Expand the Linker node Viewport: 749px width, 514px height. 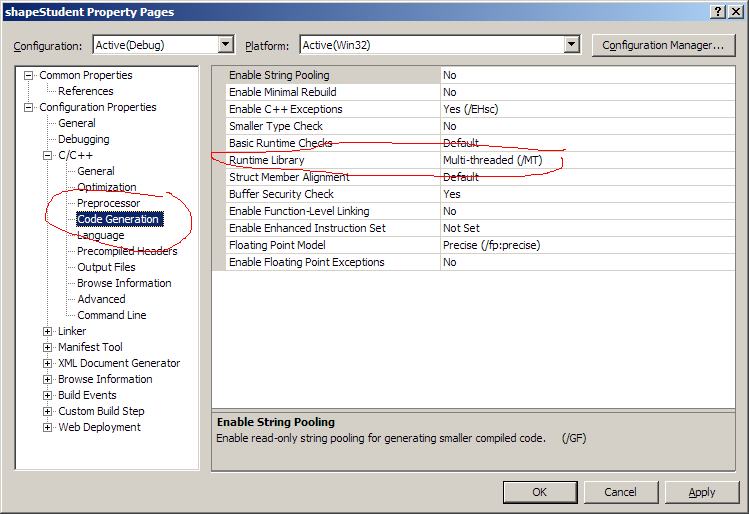(x=48, y=331)
